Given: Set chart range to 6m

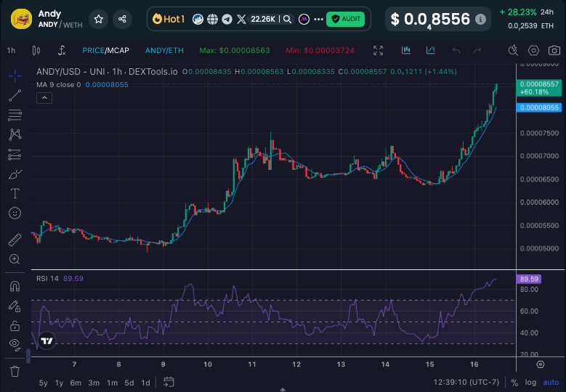Looking at the screenshot, I should click(76, 383).
